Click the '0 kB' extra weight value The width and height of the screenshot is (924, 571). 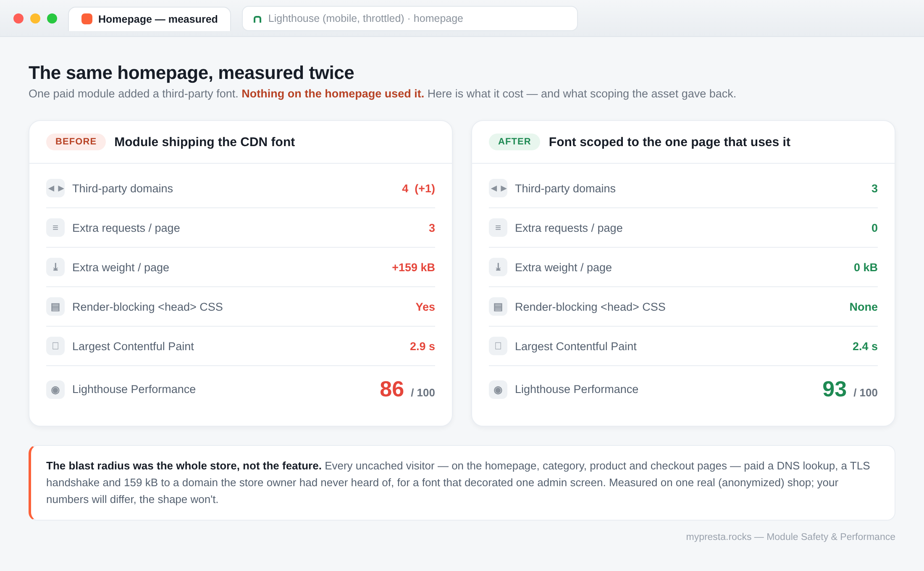coord(866,267)
